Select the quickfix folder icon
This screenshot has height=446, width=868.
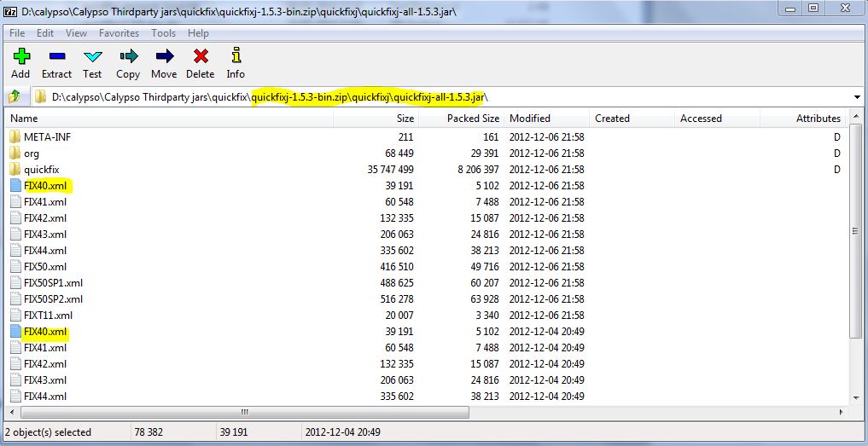pyautogui.click(x=15, y=170)
